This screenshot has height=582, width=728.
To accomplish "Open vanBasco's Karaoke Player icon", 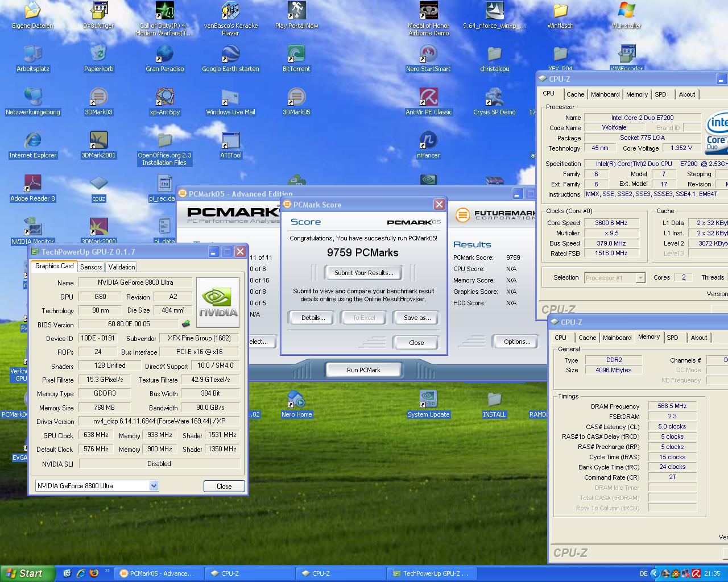I will 230,19.
